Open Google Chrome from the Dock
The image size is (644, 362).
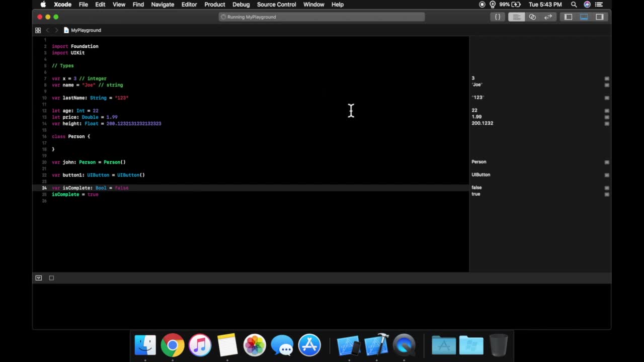click(x=173, y=345)
